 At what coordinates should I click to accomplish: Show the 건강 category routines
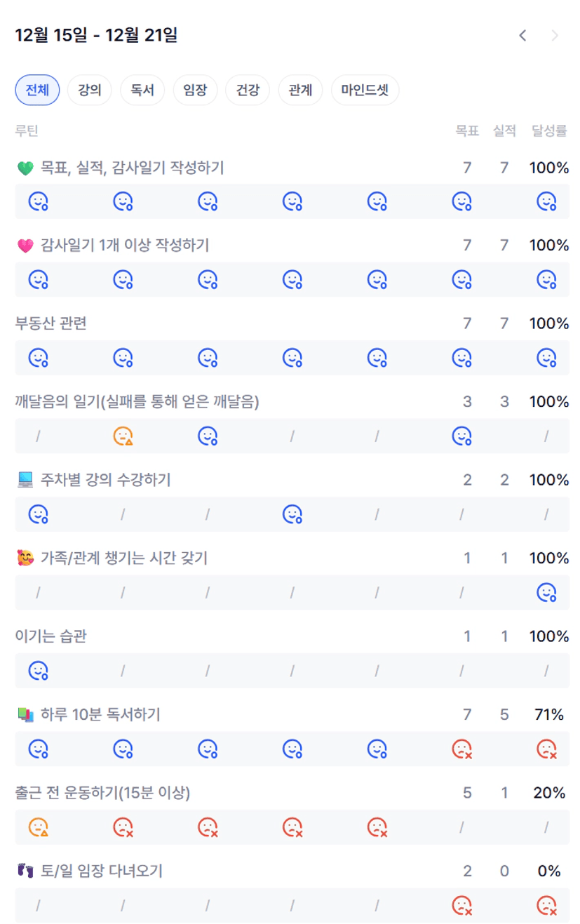coord(248,90)
